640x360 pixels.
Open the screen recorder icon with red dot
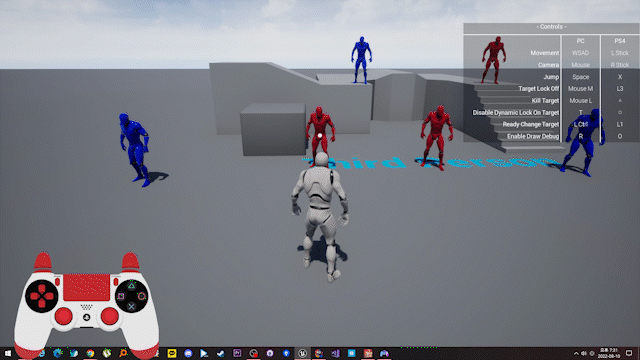[x=253, y=353]
